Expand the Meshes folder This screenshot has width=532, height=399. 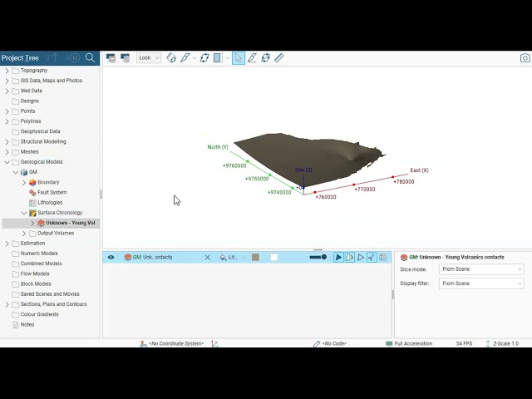tap(7, 152)
